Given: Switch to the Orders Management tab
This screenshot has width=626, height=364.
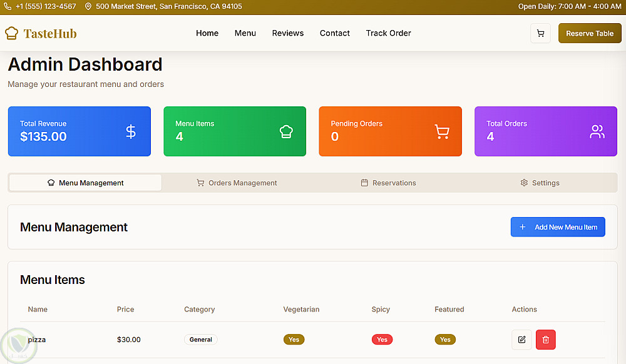Looking at the screenshot, I should click(237, 183).
